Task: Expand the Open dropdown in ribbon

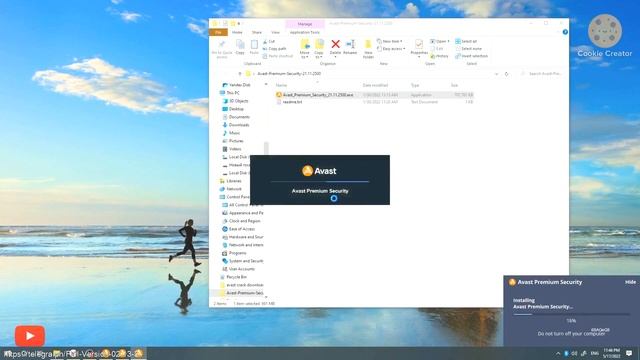Action: [440, 41]
